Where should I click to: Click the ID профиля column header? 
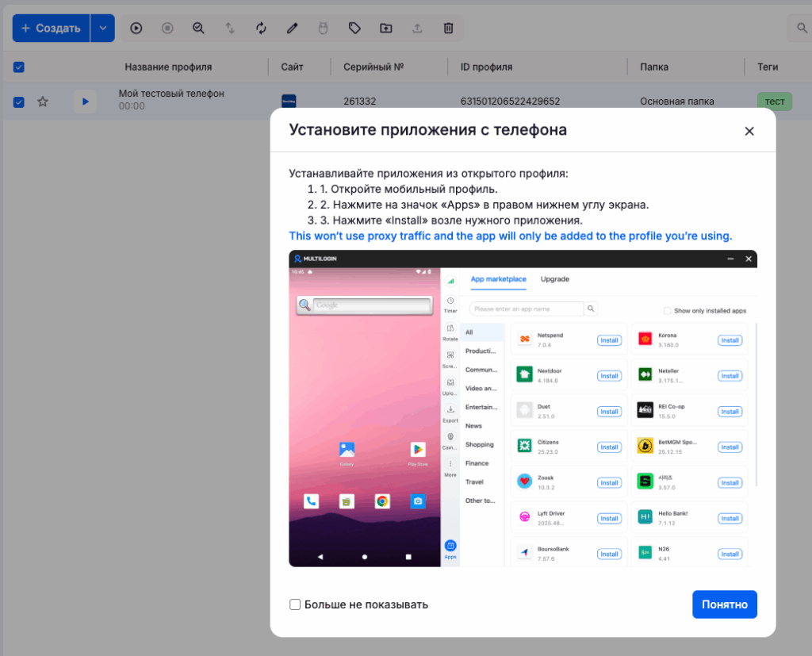click(x=486, y=67)
